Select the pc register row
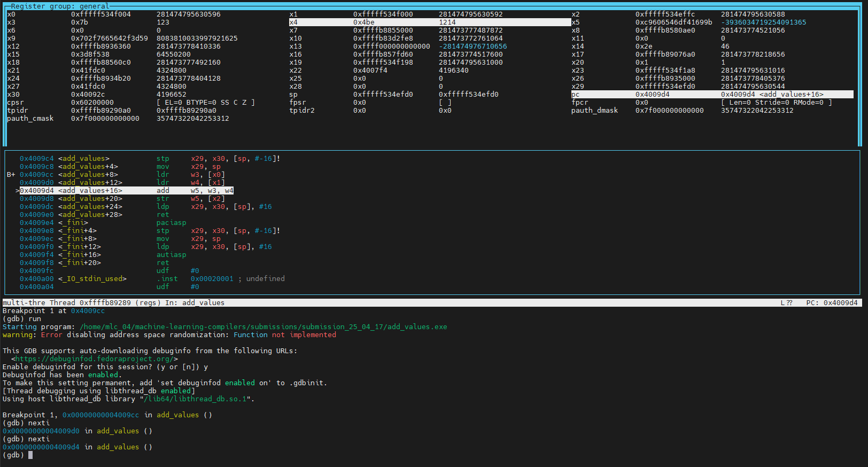Image resolution: width=868 pixels, height=467 pixels. 712,95
